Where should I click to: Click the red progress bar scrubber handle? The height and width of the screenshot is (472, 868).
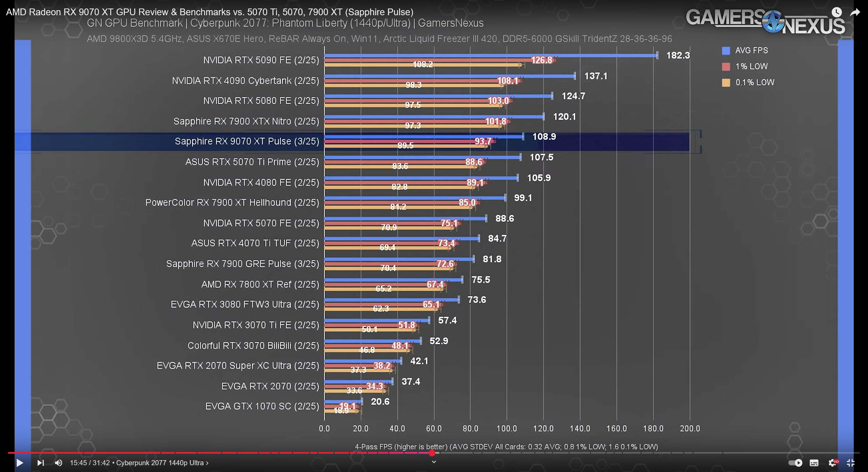point(432,453)
